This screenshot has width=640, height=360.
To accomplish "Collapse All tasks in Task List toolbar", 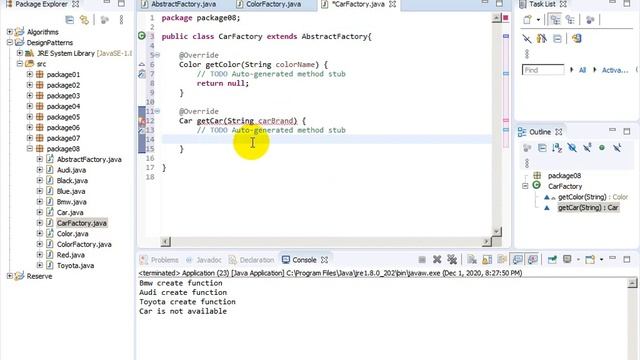I will [557, 39].
